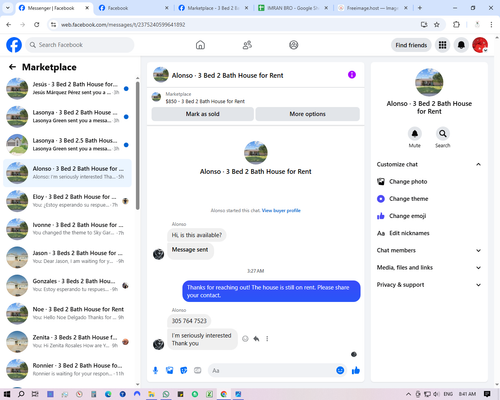Open Facebook notifications bell
The image size is (500, 400).
point(461,45)
